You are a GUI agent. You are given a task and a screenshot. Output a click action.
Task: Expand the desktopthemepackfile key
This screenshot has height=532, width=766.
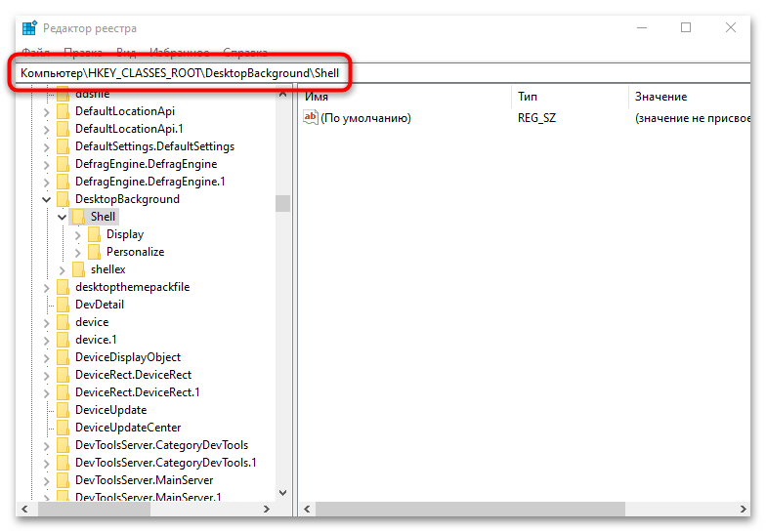[x=47, y=288]
